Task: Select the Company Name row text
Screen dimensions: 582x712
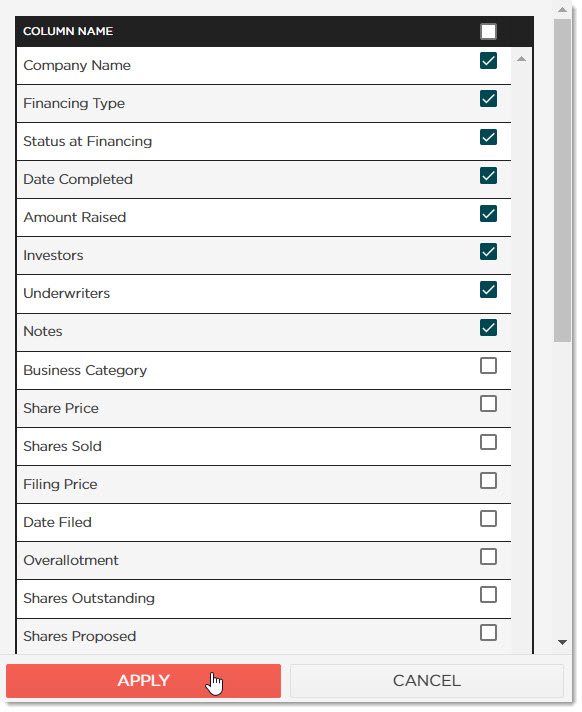Action: pos(77,65)
